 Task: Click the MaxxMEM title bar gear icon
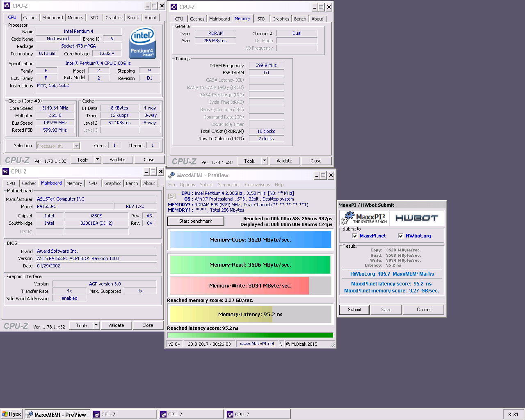171,175
